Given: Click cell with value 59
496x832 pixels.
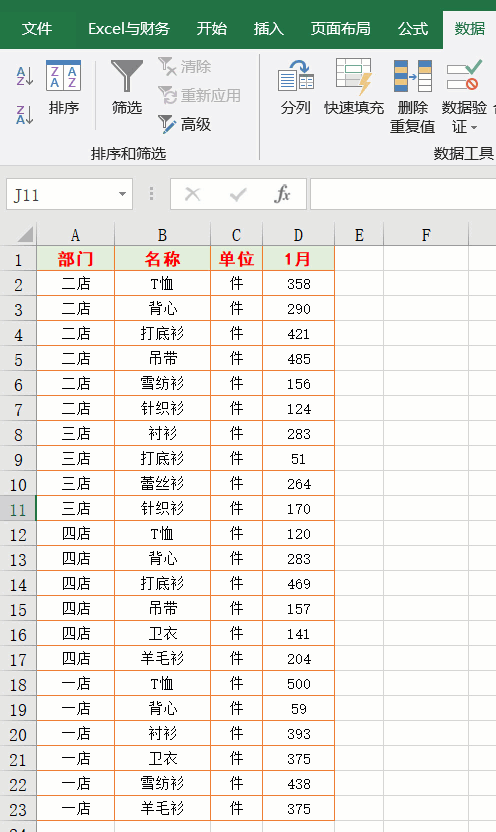Looking at the screenshot, I should coord(298,708).
